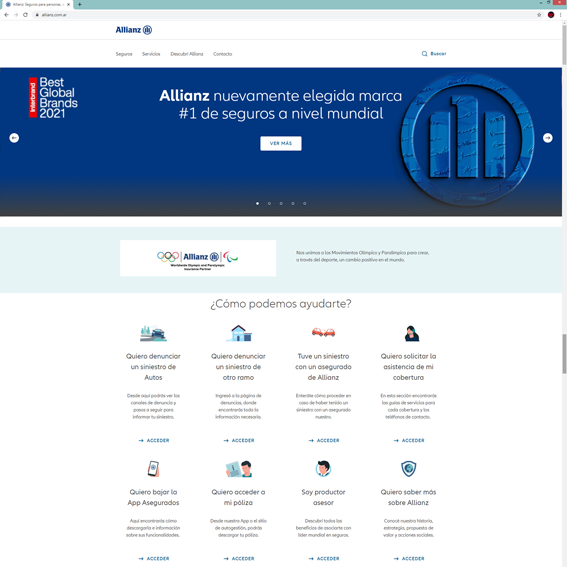Click the car claim icon for Autos
Screen dimensions: 567x567
pos(153,333)
